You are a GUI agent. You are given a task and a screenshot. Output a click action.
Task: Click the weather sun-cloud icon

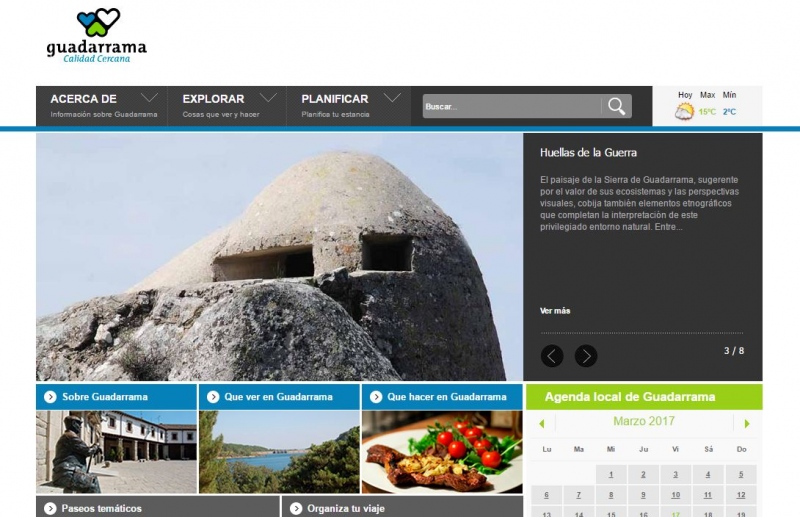click(684, 111)
